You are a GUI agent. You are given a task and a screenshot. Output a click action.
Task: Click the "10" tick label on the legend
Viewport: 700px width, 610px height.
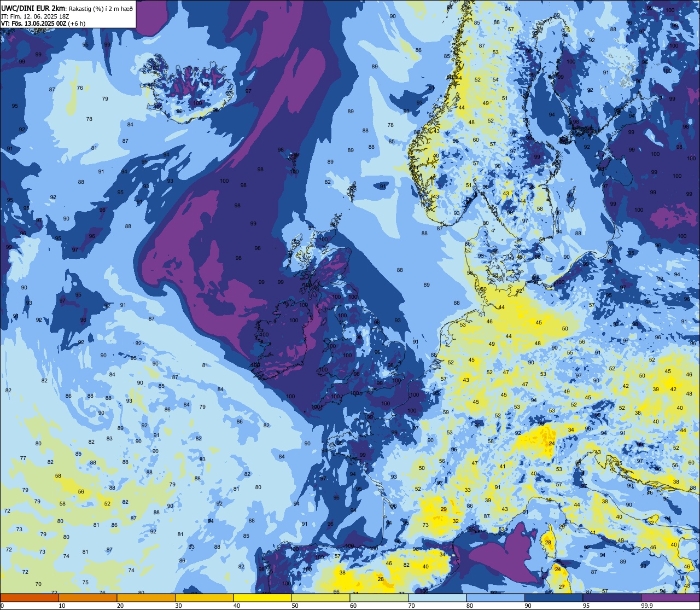[62, 606]
